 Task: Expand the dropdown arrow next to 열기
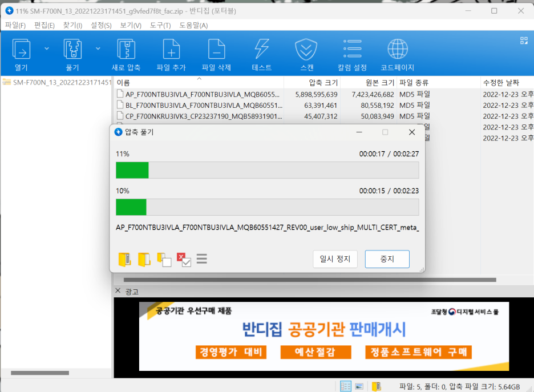point(47,49)
